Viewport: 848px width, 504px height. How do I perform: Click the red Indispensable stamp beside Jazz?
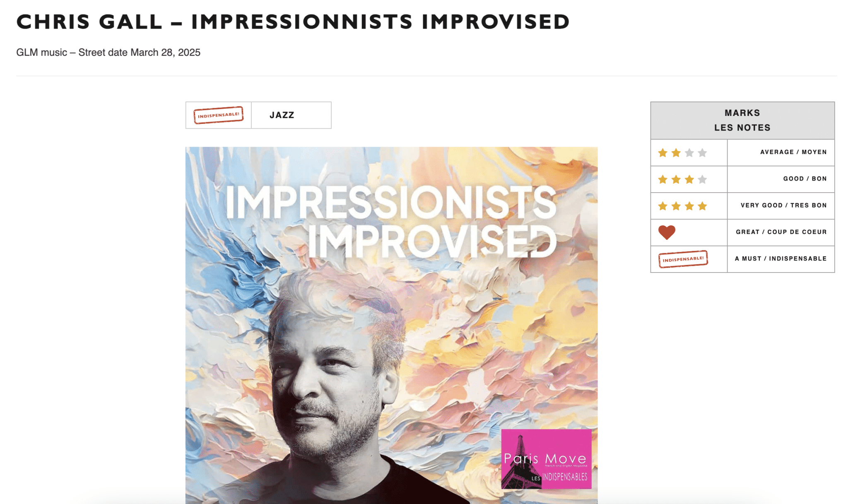coord(218,115)
